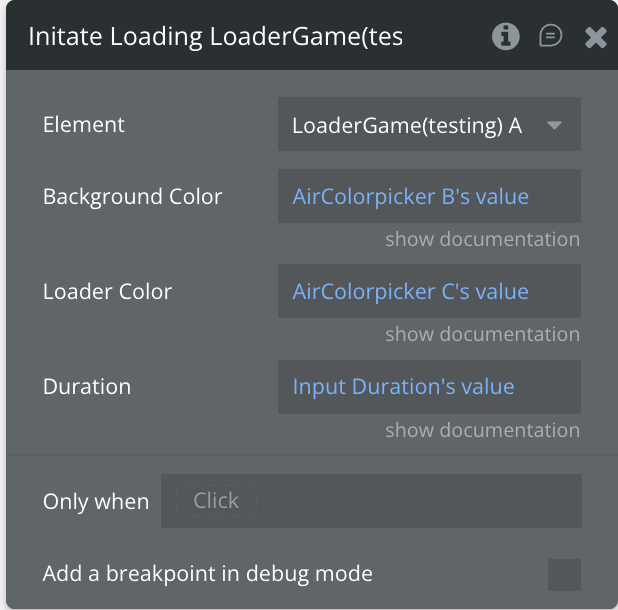Edit Input Duration's value expression
618x610 pixels.
(x=403, y=387)
